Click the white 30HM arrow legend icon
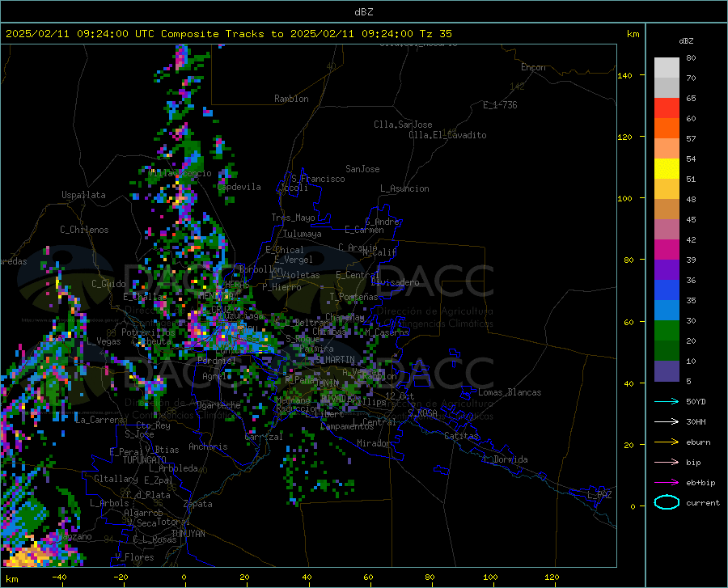 pyautogui.click(x=667, y=422)
